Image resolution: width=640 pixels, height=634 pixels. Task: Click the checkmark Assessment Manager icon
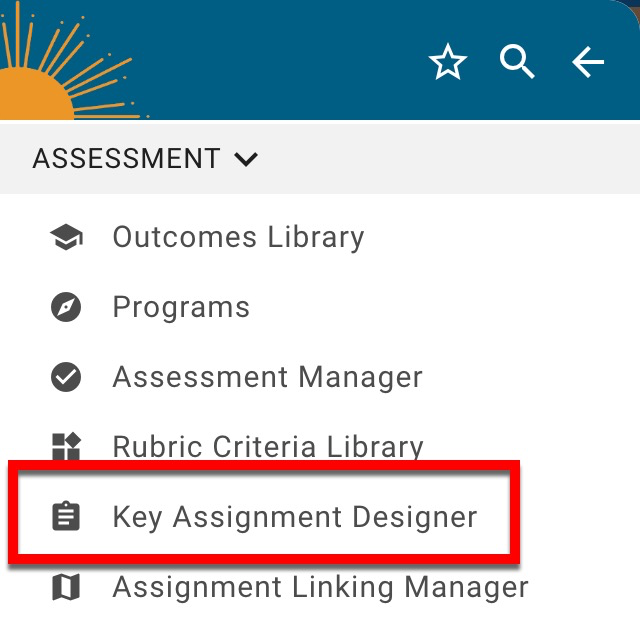(66, 377)
